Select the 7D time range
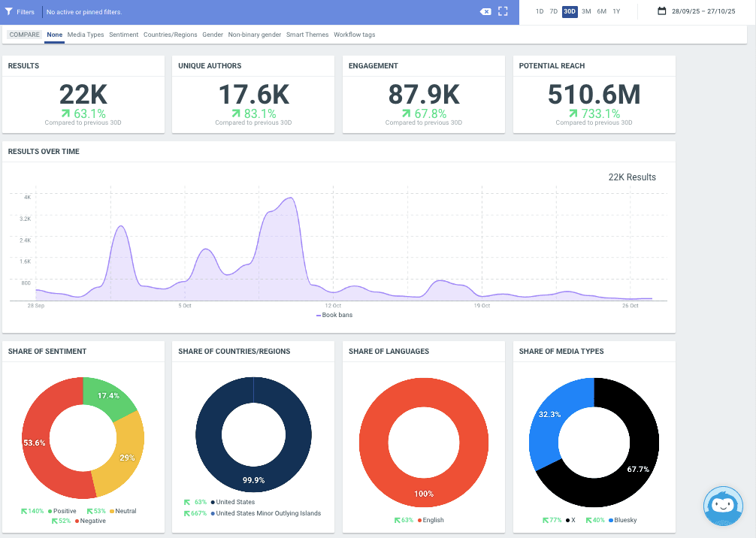Viewport: 756px width, 538px height. click(554, 12)
